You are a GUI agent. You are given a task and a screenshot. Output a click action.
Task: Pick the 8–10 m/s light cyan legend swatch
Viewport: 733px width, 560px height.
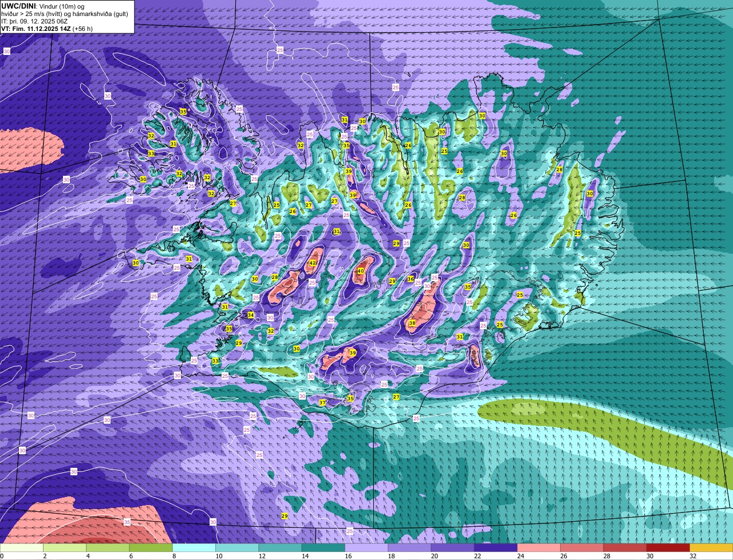[194, 547]
